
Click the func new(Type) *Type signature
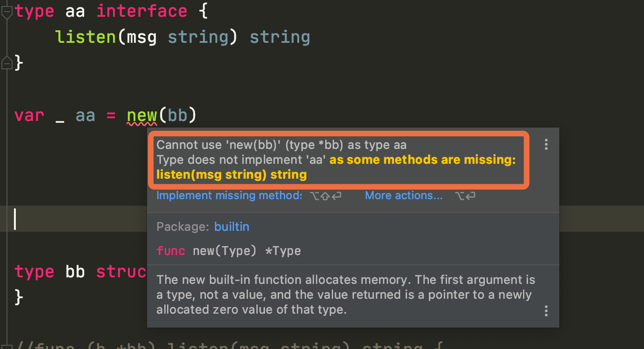point(228,251)
